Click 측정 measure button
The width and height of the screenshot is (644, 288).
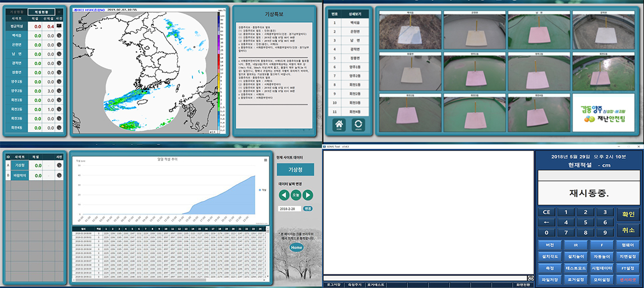(550, 268)
